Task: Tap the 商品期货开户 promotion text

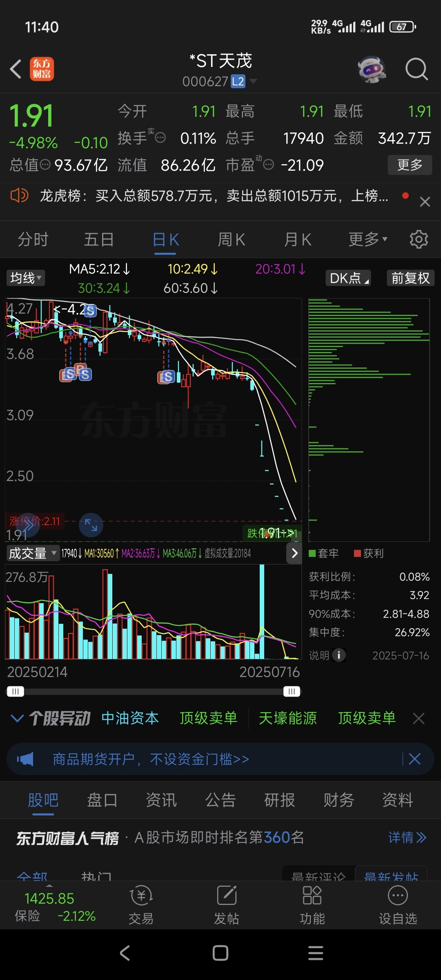Action: tap(151, 759)
